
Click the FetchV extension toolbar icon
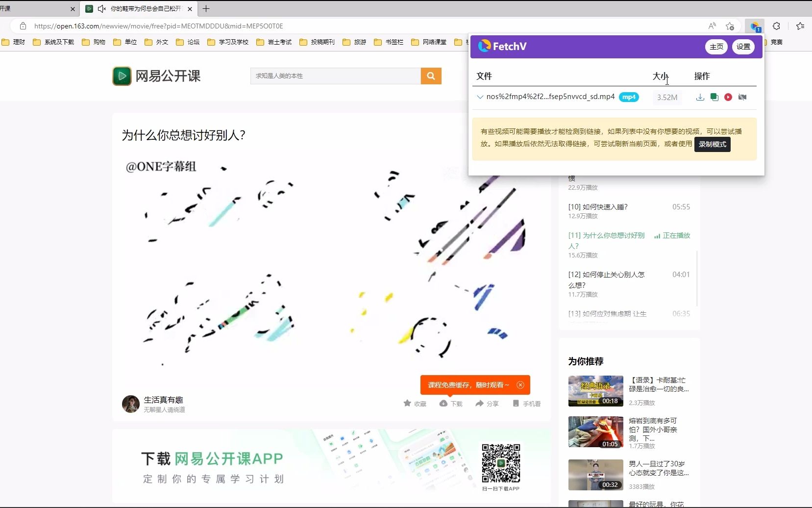pos(755,26)
